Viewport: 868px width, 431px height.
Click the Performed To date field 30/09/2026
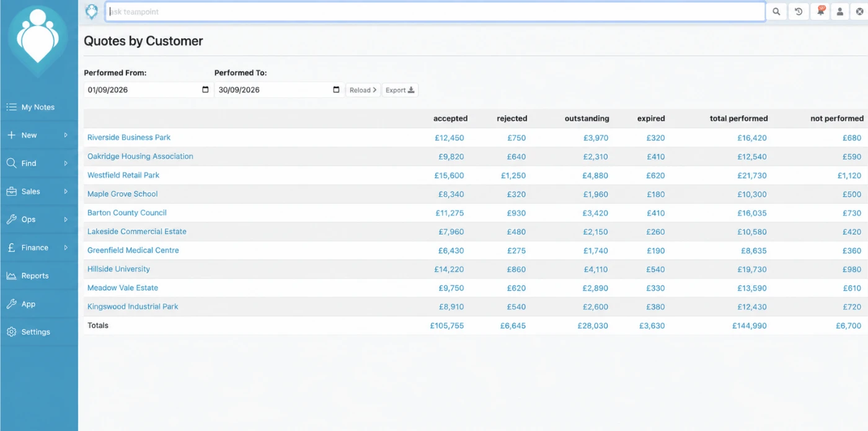pos(279,90)
